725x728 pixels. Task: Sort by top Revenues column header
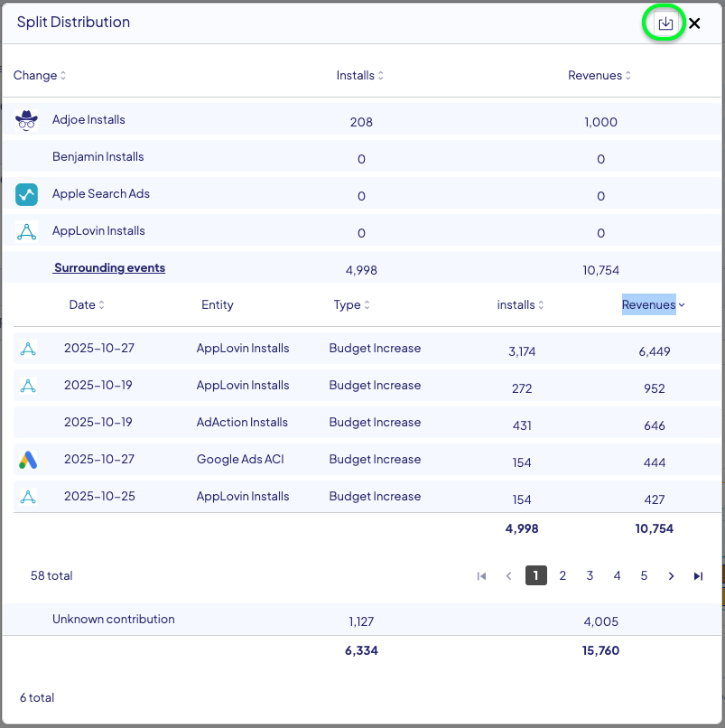click(600, 76)
